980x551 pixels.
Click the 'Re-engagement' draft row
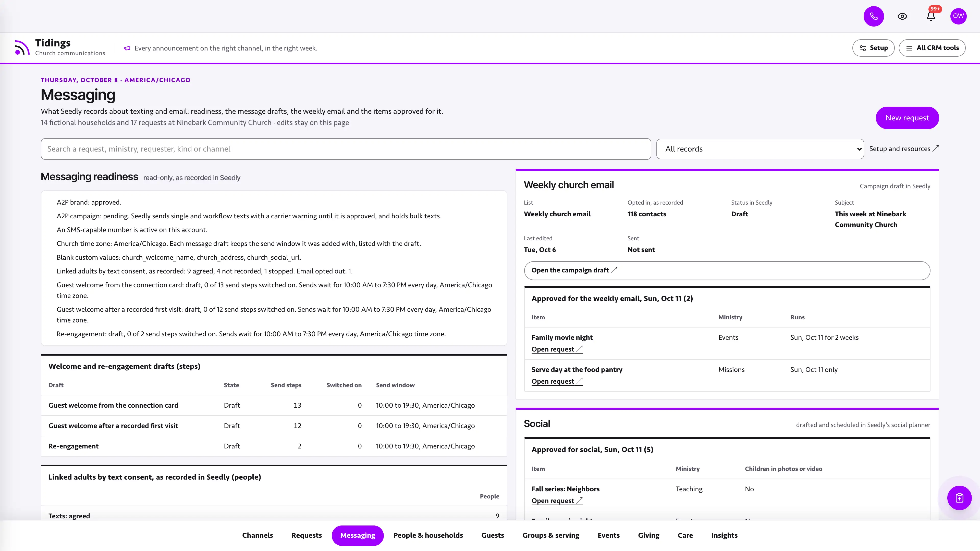[x=274, y=446]
